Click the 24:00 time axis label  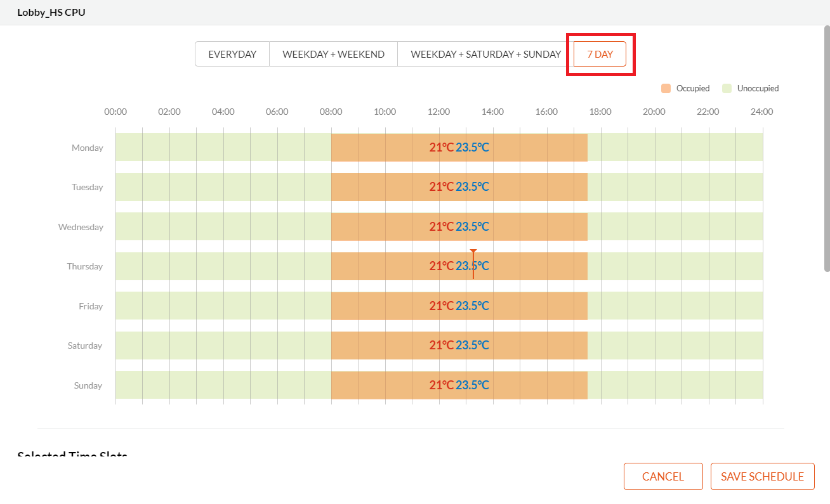762,112
